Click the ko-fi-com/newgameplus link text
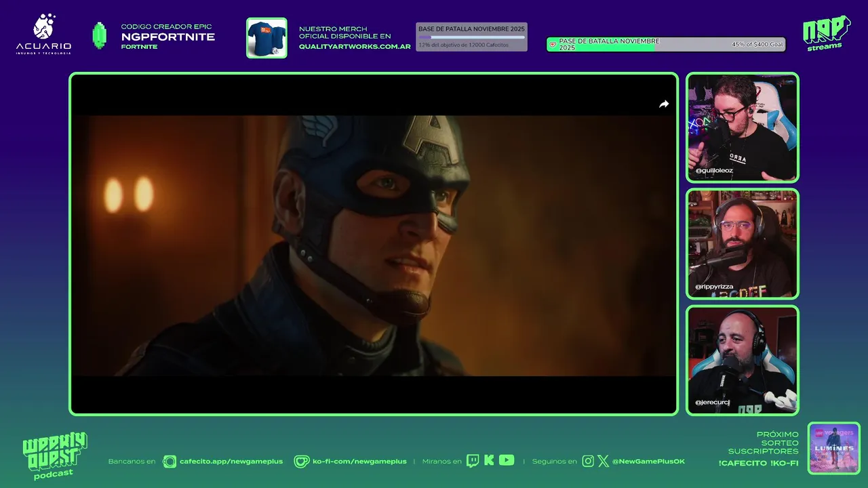 click(359, 462)
